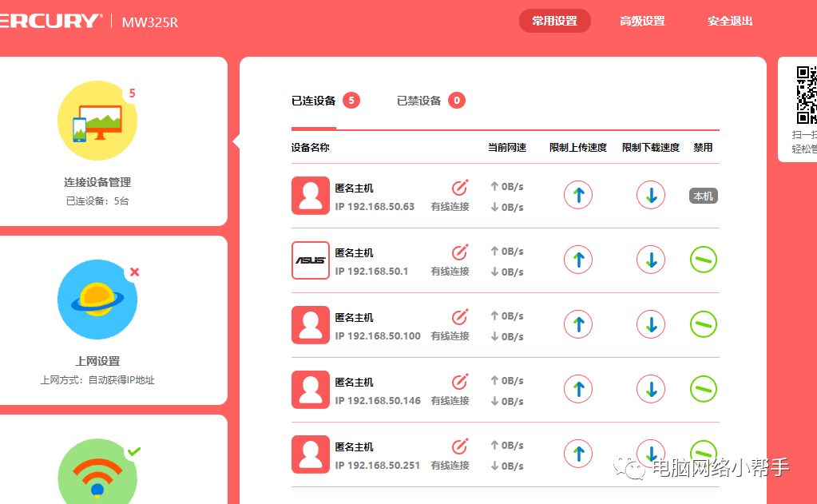Click the ASUS logo thumbnail
The height and width of the screenshot is (504, 817).
tap(310, 260)
